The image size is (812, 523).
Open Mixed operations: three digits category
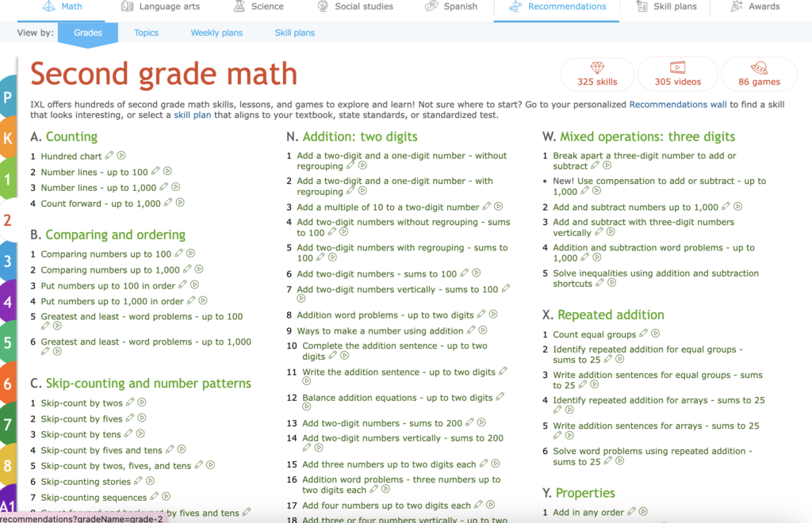647,136
